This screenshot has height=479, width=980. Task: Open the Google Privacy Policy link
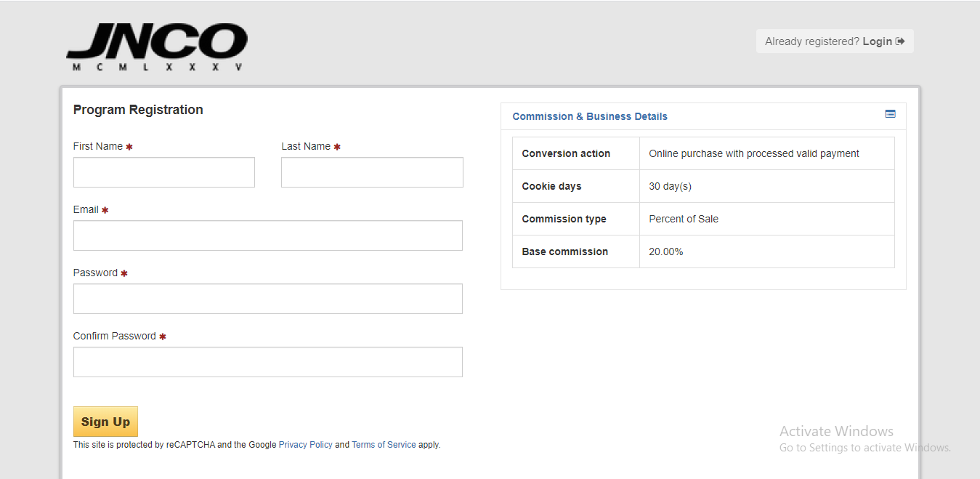coord(305,445)
